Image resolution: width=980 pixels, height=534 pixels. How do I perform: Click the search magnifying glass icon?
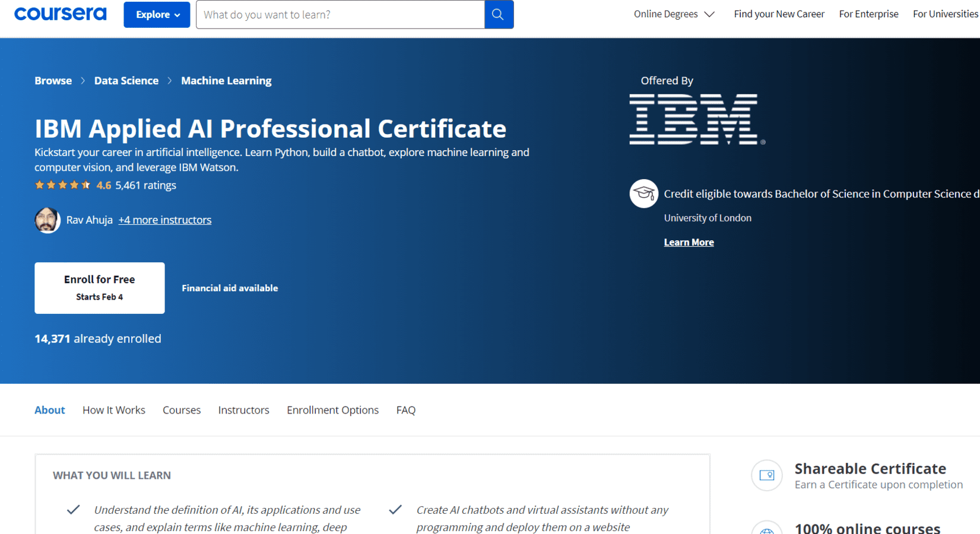tap(499, 14)
